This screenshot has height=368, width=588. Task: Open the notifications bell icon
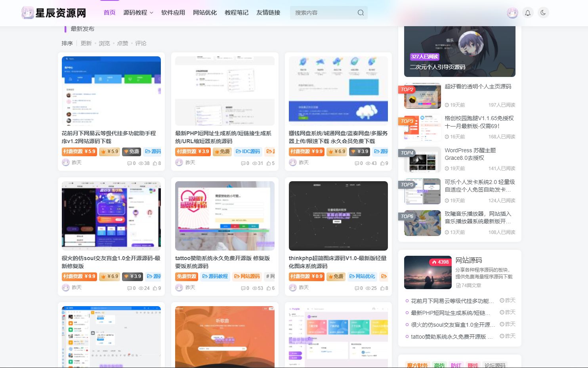click(x=528, y=13)
